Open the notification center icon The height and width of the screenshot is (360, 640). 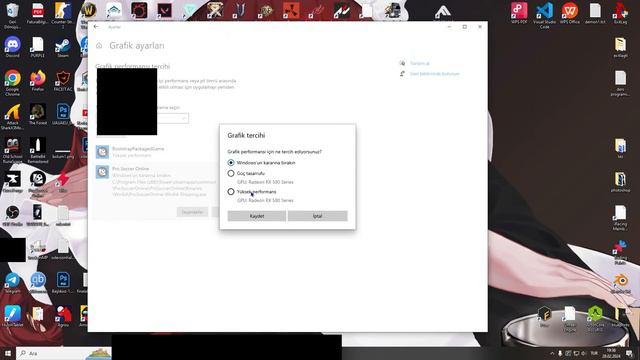click(629, 353)
